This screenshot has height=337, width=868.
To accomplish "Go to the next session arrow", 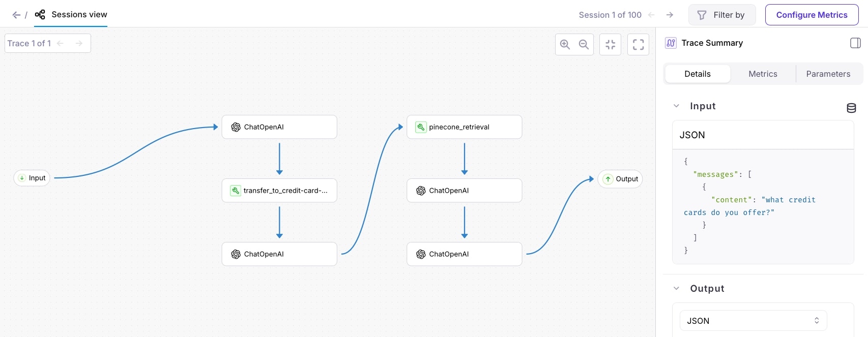I will (x=670, y=15).
